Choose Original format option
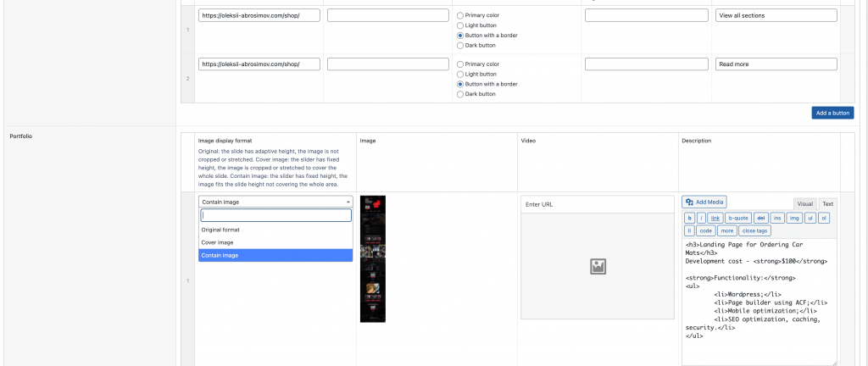The width and height of the screenshot is (868, 366). click(x=275, y=230)
